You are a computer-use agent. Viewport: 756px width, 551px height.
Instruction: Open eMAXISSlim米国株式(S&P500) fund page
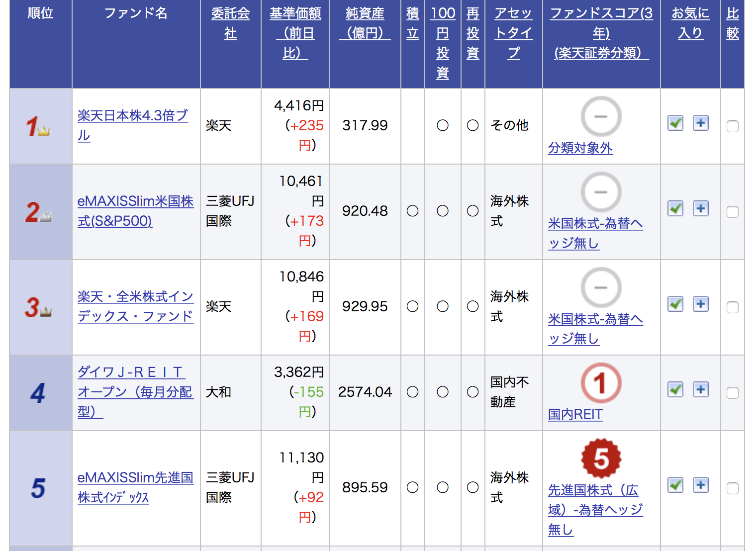coord(135,211)
